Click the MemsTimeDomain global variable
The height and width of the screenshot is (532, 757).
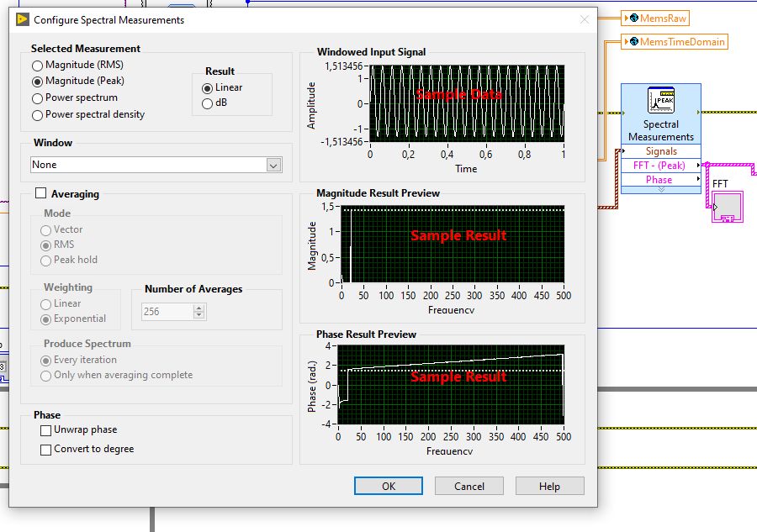pos(675,42)
